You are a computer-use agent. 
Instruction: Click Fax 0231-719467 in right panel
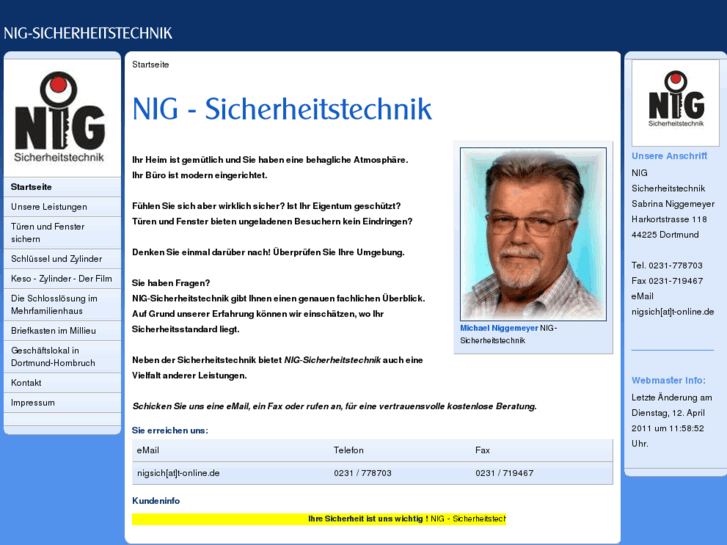pos(667,281)
